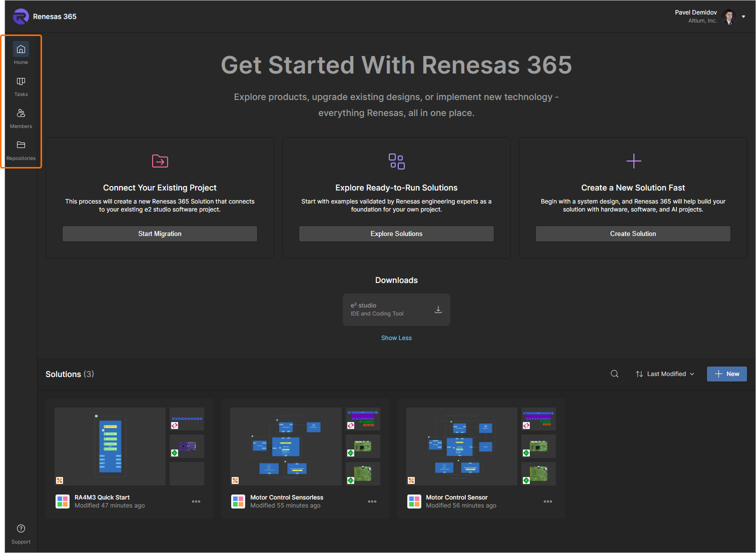The image size is (756, 553).
Task: Click the Create Solution button
Action: (x=633, y=233)
